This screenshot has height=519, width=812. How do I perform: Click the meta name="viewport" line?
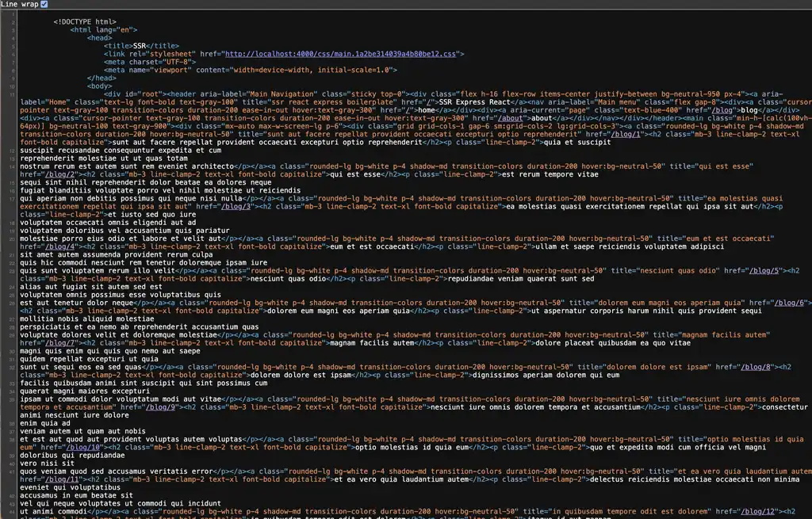pos(251,70)
